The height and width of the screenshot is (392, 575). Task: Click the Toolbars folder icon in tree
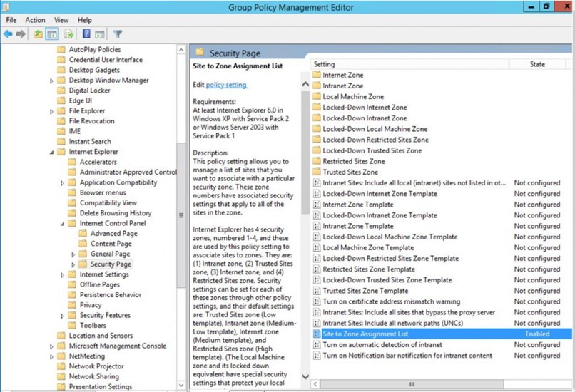tap(72, 325)
